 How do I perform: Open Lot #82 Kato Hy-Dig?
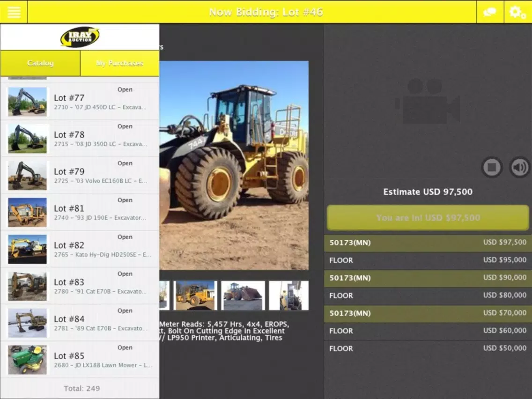click(x=80, y=249)
